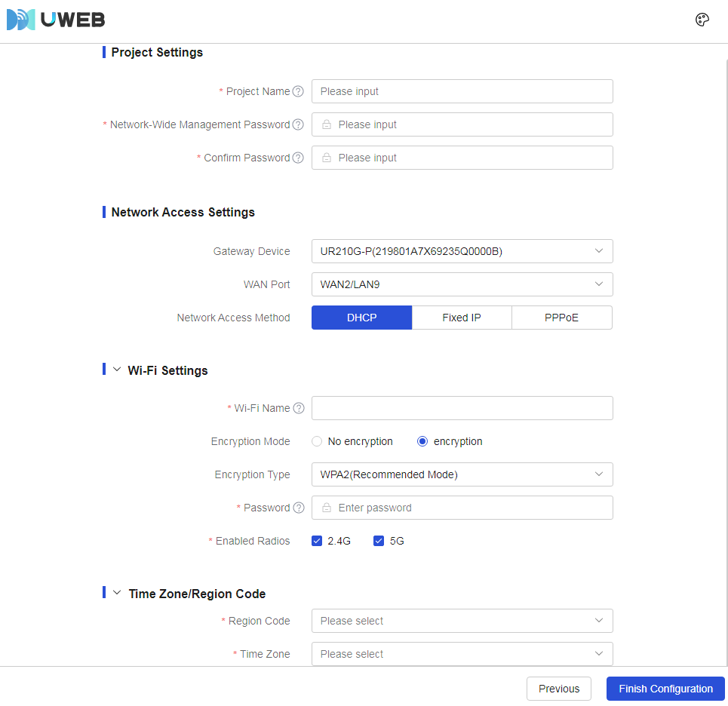This screenshot has width=728, height=706.
Task: Toggle the 2.4G radio checkbox
Action: (x=317, y=541)
